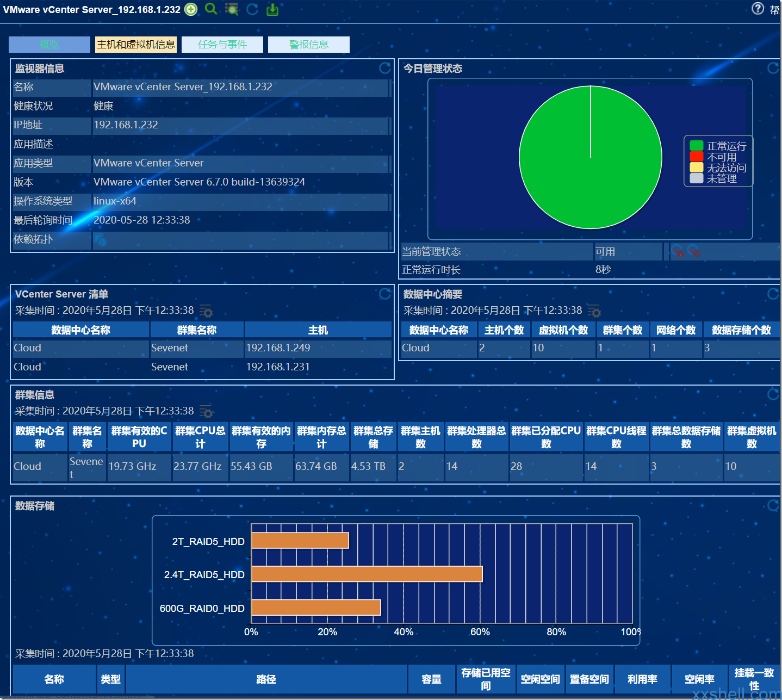This screenshot has width=782, height=700.
Task: Click the green pie chart
Action: tap(591, 158)
